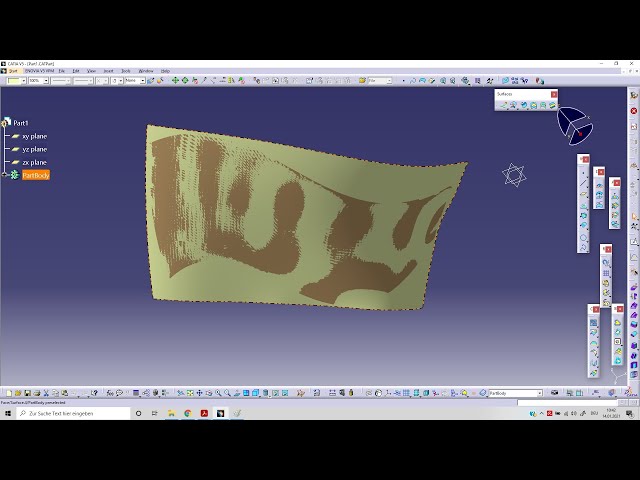Select PartBody in the specification tree
This screenshot has height=480, width=640.
pos(36,175)
